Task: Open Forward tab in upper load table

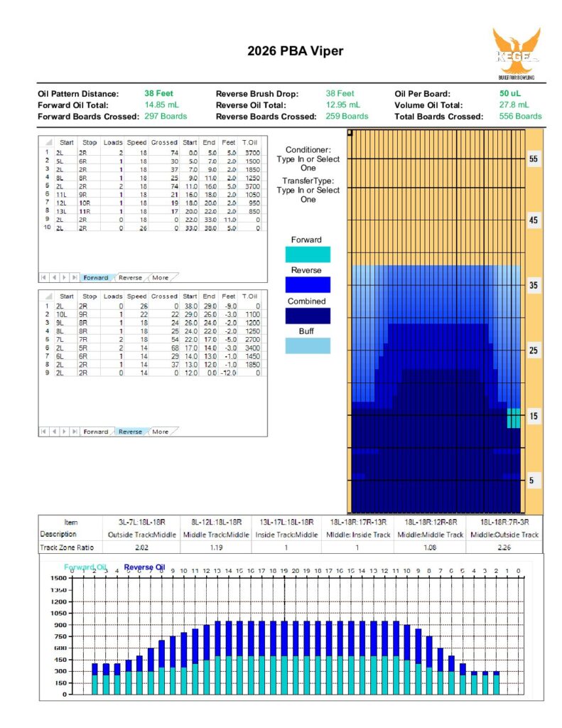Action: click(x=96, y=278)
